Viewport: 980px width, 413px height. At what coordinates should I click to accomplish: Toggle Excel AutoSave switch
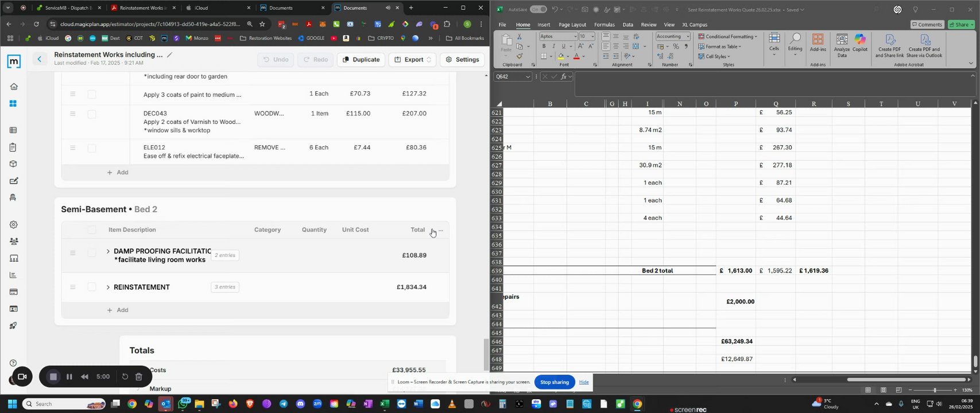click(x=538, y=9)
